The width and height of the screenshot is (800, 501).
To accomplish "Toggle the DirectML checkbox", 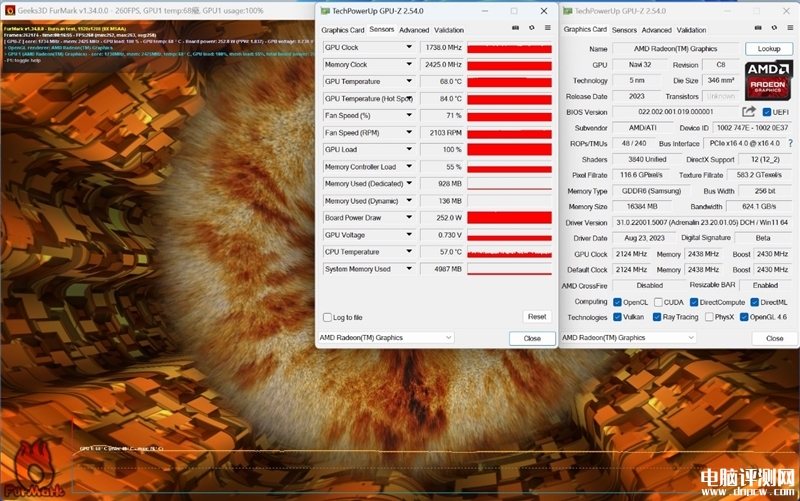I will coord(755,302).
